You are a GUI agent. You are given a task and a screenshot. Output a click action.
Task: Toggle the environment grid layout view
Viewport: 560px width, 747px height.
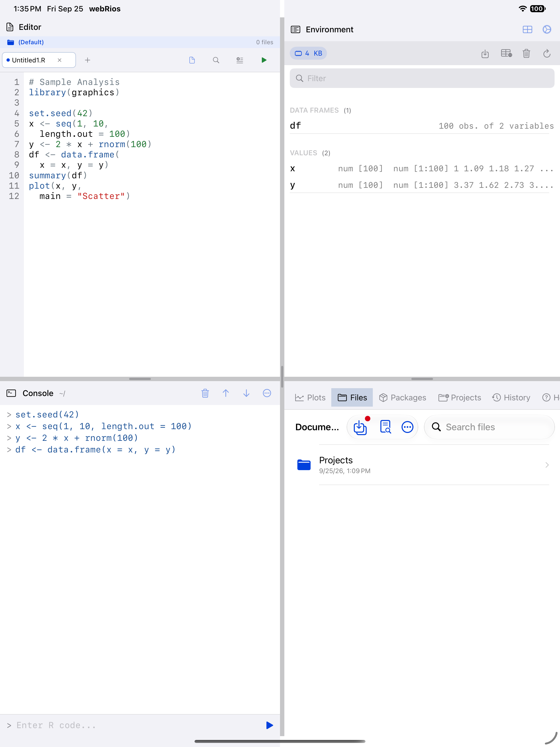point(527,30)
